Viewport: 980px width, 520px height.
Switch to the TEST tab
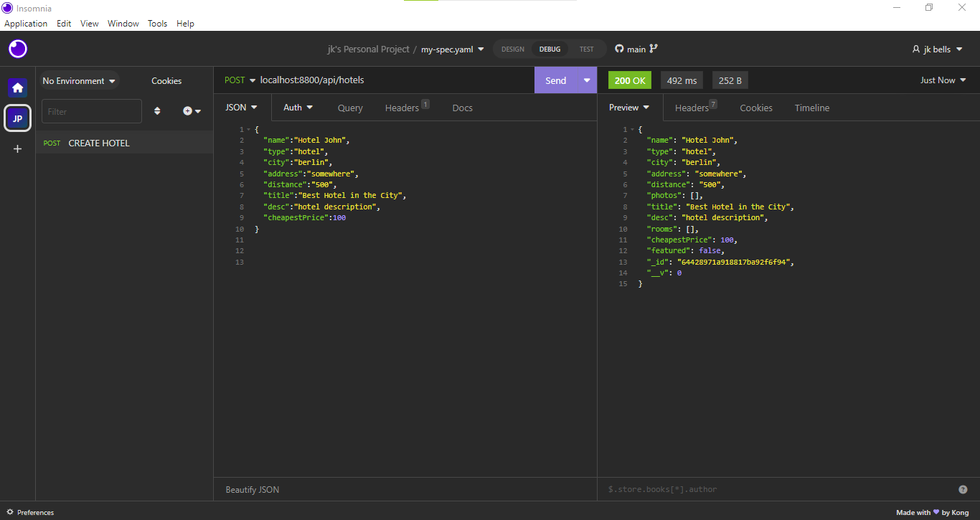[x=587, y=49]
